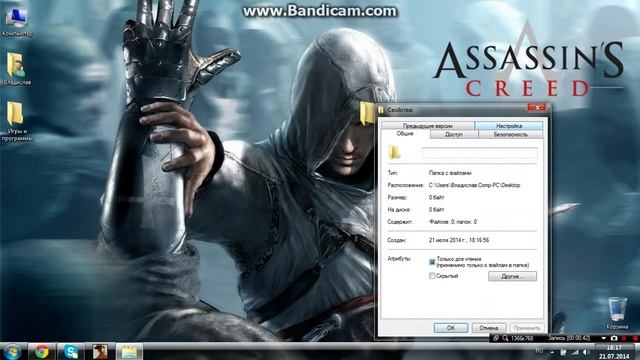This screenshot has height=360, width=640.
Task: Open the Компьютер desktop icon
Action: (16, 22)
